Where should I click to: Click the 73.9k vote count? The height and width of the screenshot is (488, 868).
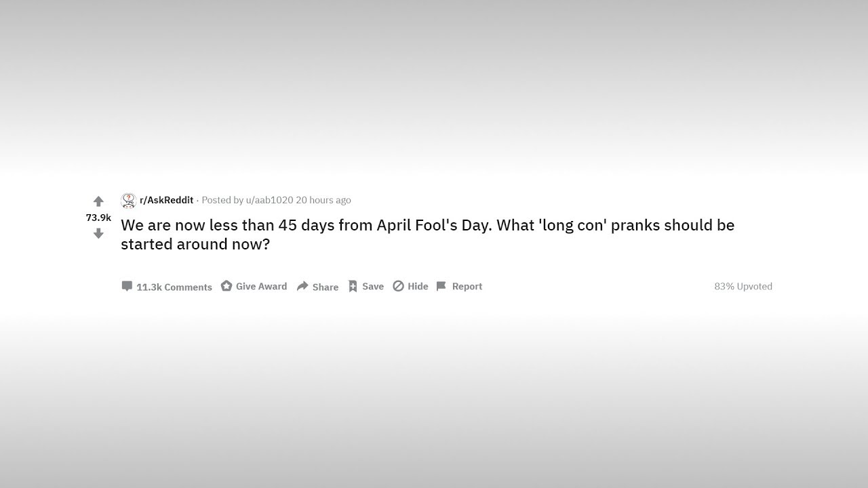point(98,218)
